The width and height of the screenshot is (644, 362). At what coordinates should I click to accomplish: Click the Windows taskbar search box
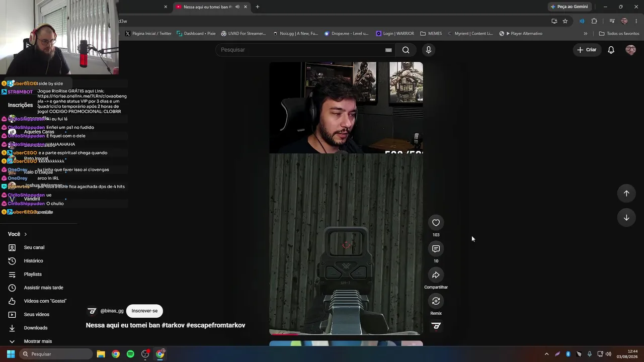click(56, 354)
